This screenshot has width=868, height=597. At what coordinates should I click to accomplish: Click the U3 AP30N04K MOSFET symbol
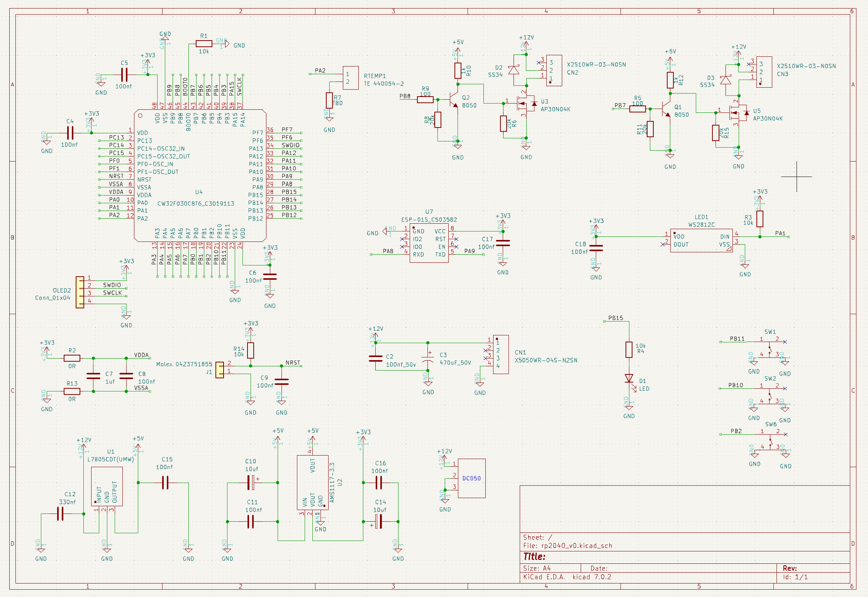pyautogui.click(x=525, y=104)
